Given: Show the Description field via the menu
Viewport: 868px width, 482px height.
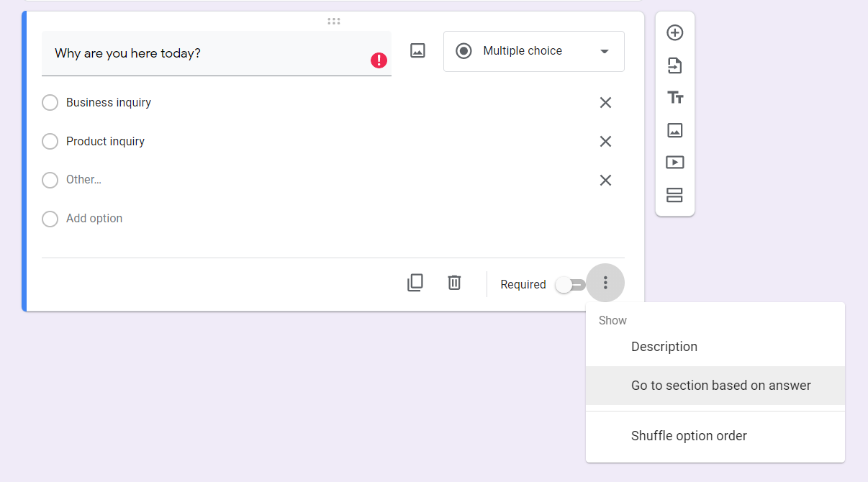Looking at the screenshot, I should tap(664, 346).
